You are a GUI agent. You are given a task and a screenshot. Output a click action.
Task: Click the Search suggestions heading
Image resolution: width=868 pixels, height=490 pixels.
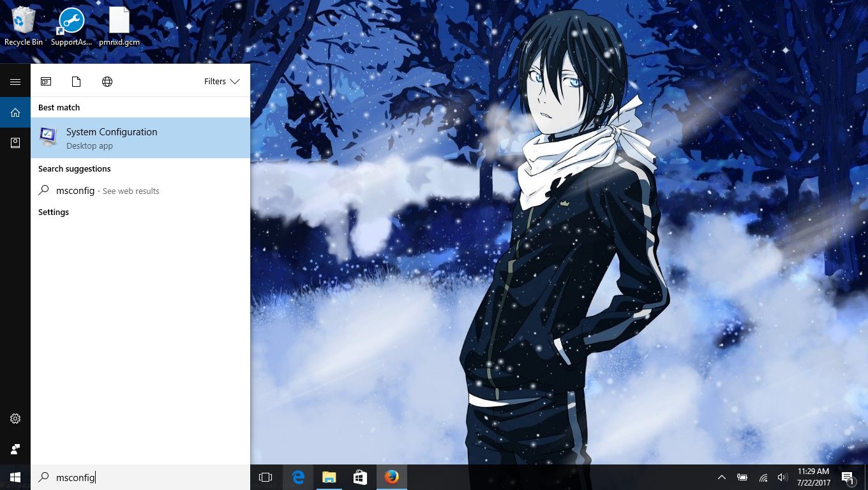[x=75, y=169]
